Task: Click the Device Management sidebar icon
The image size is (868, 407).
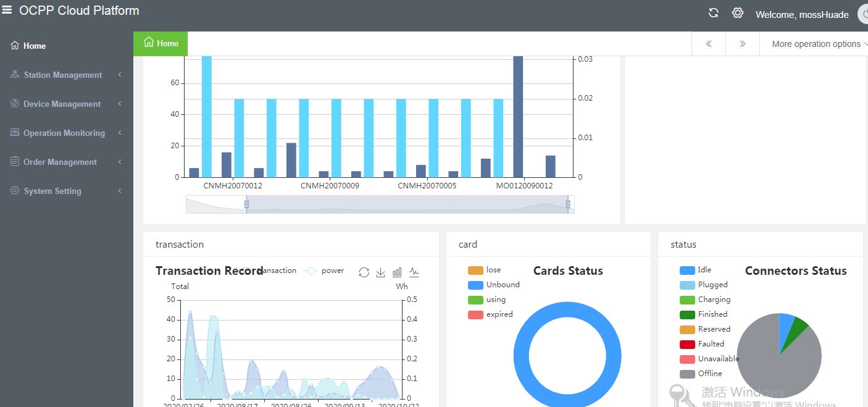Action: (x=15, y=104)
